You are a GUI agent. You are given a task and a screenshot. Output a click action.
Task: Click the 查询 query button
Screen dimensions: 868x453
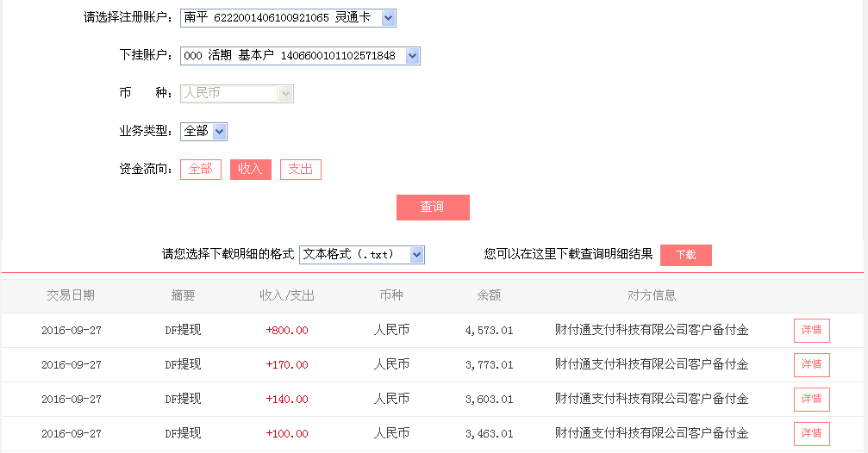tap(433, 208)
